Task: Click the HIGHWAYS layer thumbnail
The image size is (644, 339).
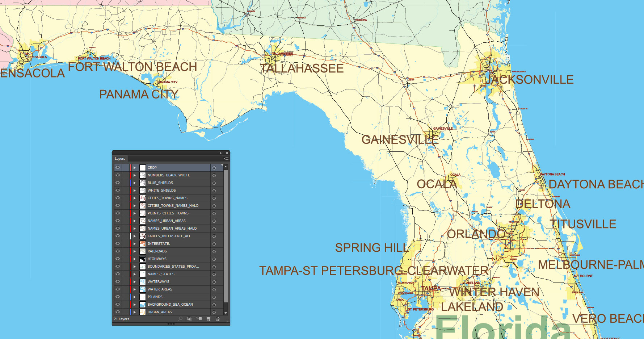Action: point(143,259)
